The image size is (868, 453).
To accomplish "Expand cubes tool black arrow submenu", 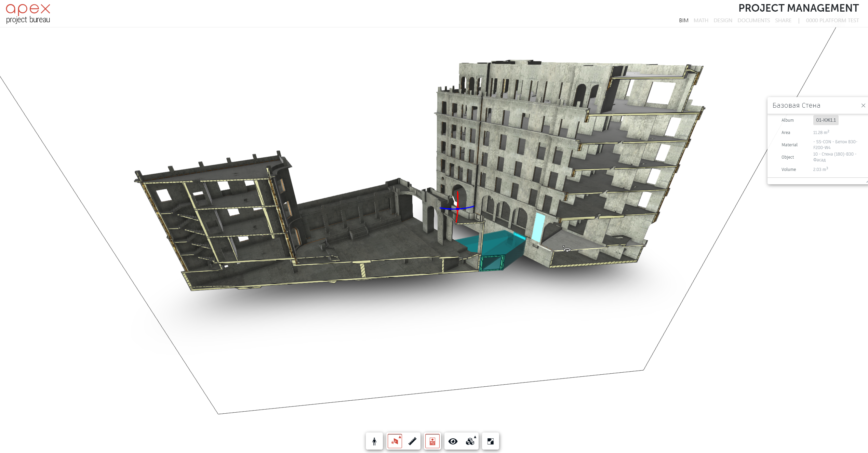I will coord(475,437).
